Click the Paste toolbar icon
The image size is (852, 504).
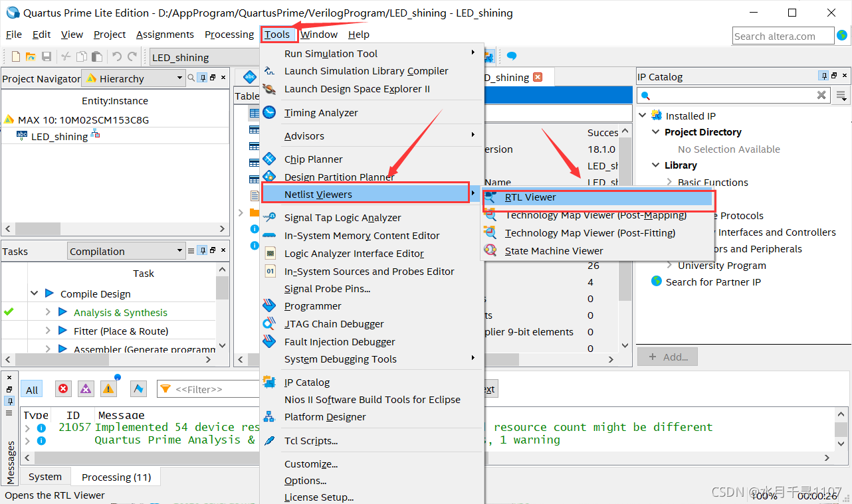[x=97, y=57]
